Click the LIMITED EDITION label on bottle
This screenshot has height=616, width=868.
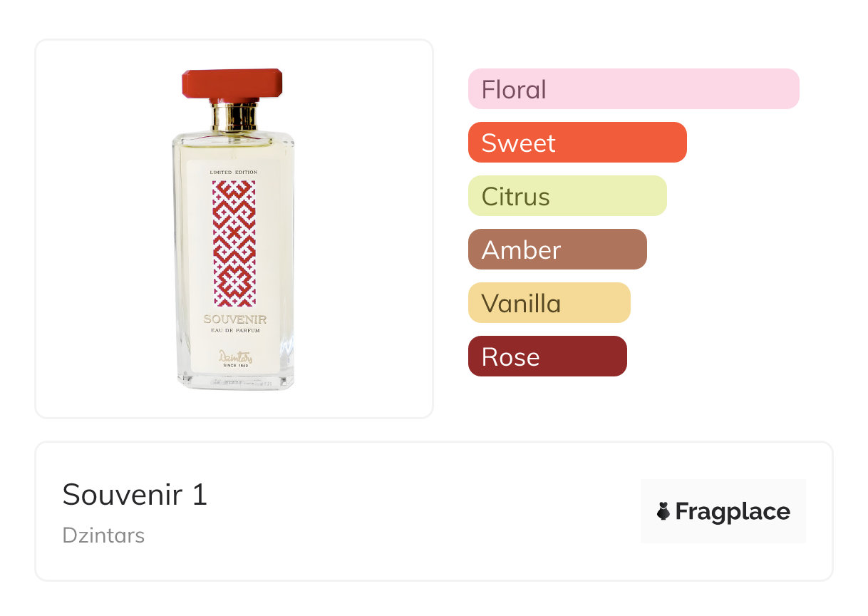[x=234, y=173]
